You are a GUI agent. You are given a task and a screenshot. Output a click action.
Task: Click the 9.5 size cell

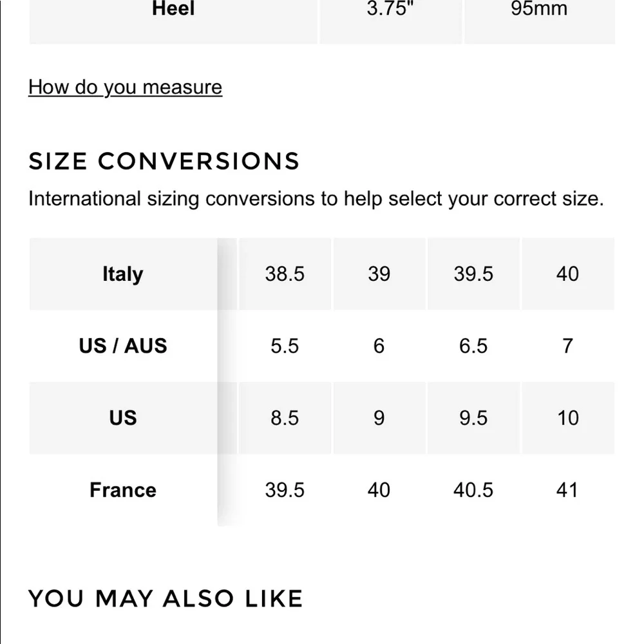pos(473,418)
